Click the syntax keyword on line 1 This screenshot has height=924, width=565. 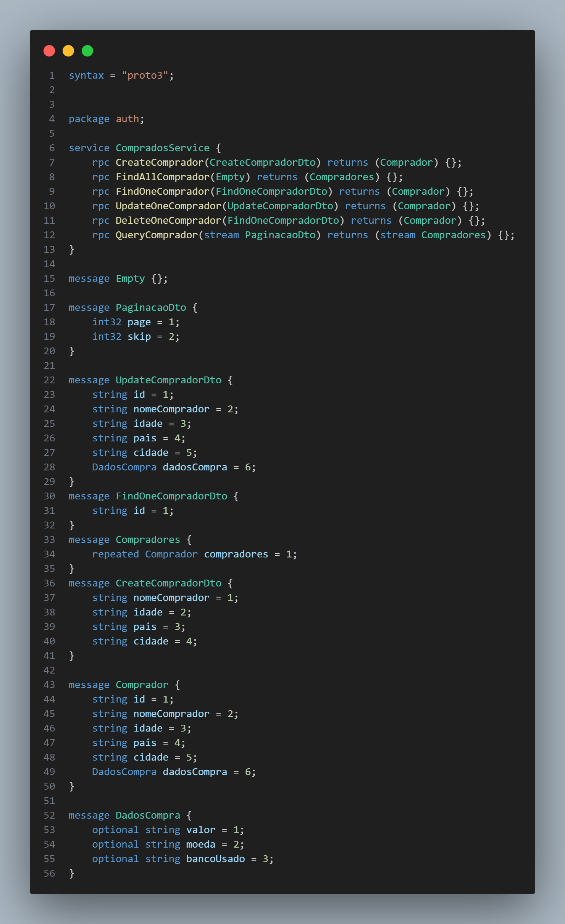(x=86, y=75)
